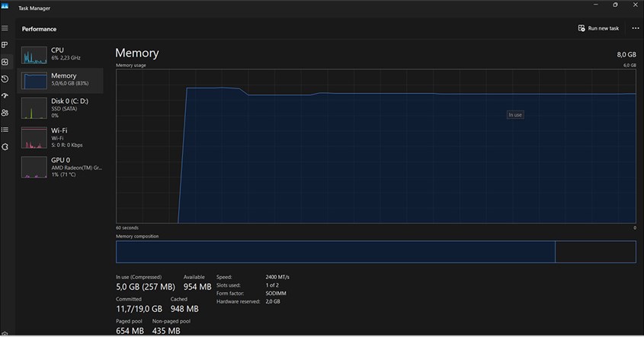Open the three-dots more options menu
The image size is (644, 337).
(635, 28)
